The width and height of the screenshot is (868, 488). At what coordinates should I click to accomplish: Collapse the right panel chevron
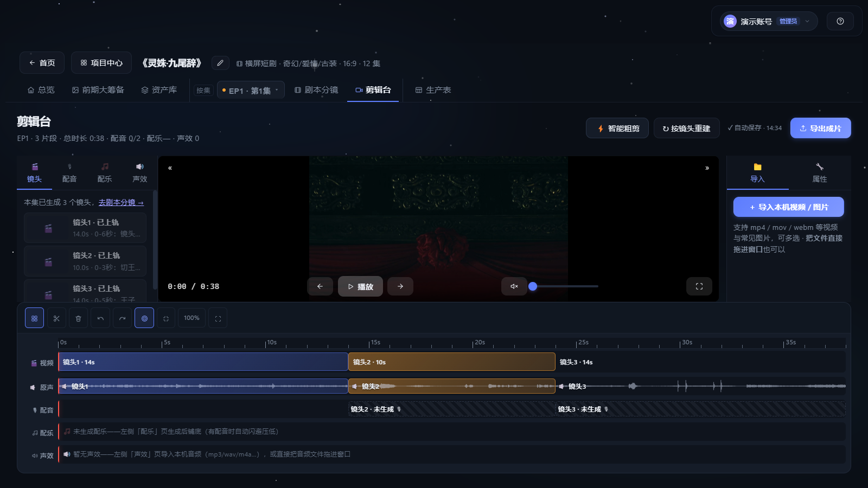[707, 168]
